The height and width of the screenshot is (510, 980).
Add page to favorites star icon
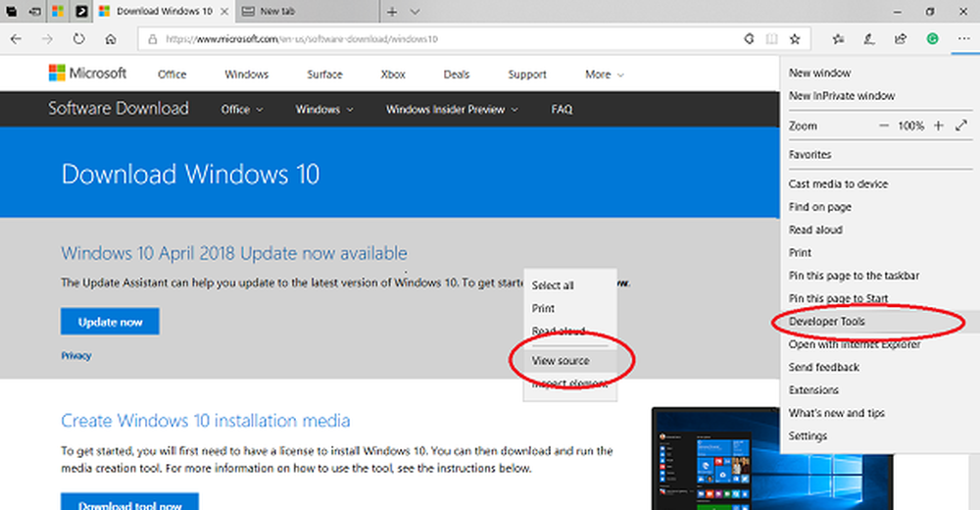point(795,39)
